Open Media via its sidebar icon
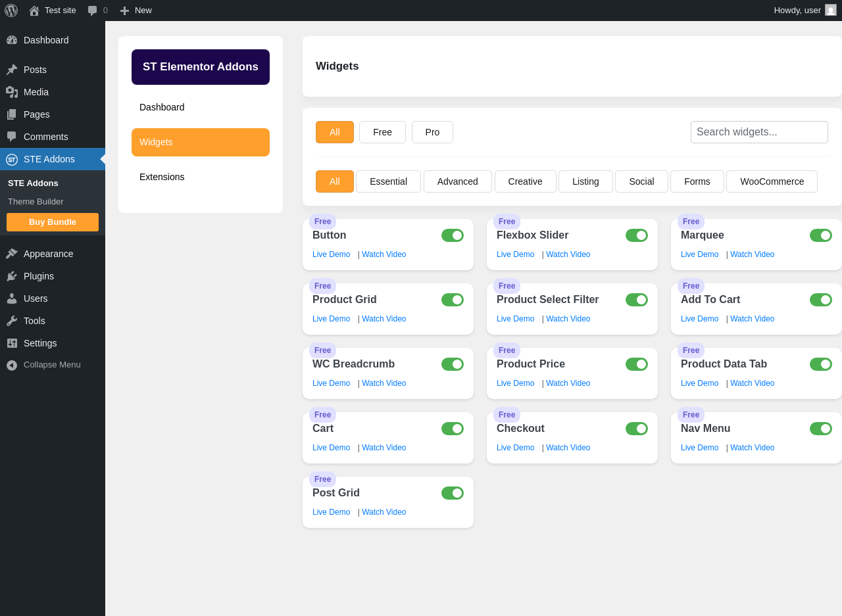This screenshot has width=842, height=616. pyautogui.click(x=12, y=92)
